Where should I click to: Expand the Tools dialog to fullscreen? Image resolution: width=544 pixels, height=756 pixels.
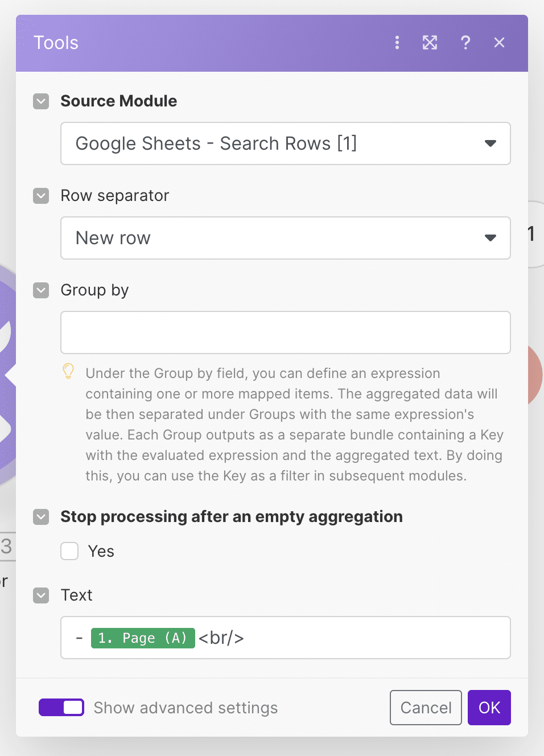(430, 43)
